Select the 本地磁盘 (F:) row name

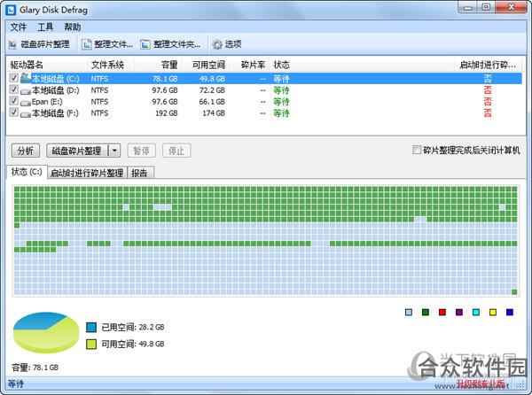pyautogui.click(x=55, y=113)
